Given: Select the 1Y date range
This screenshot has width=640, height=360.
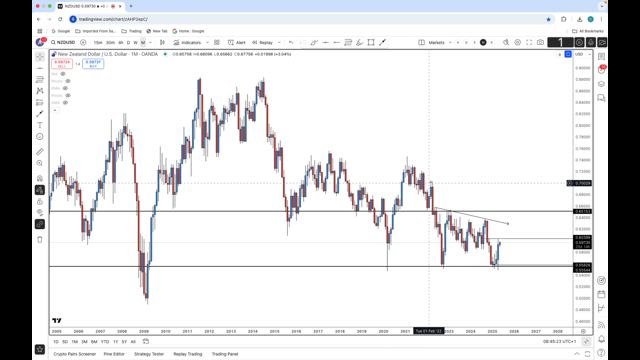Looking at the screenshot, I should point(115,342).
